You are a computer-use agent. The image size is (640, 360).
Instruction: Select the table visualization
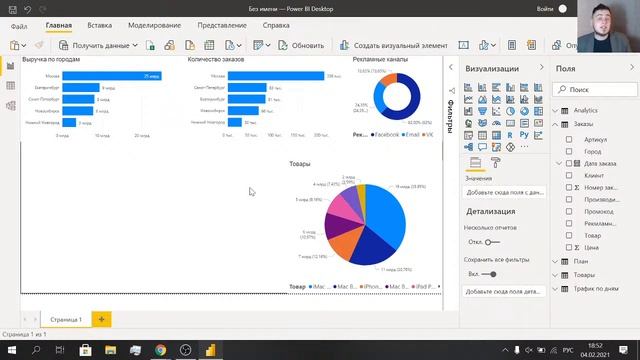pos(482,135)
